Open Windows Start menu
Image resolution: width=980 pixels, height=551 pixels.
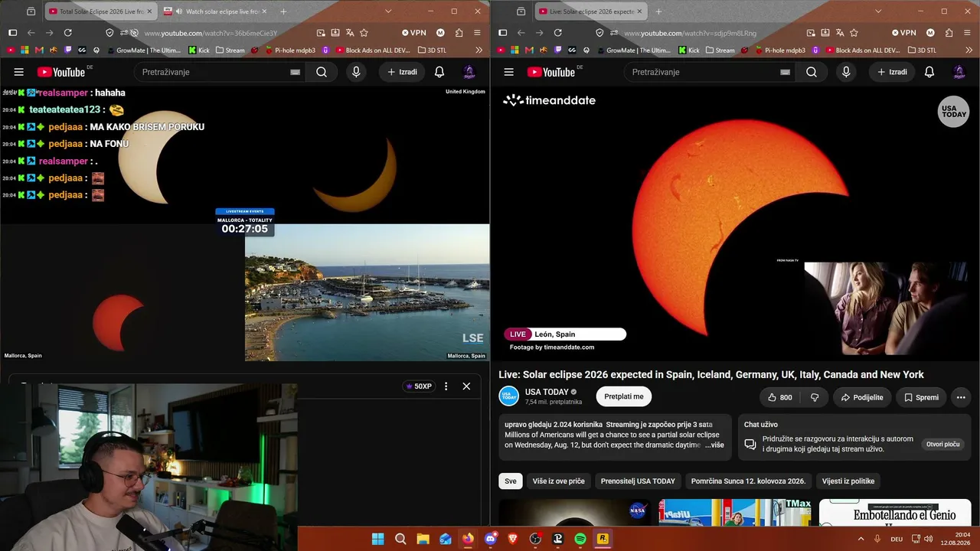[x=377, y=539]
